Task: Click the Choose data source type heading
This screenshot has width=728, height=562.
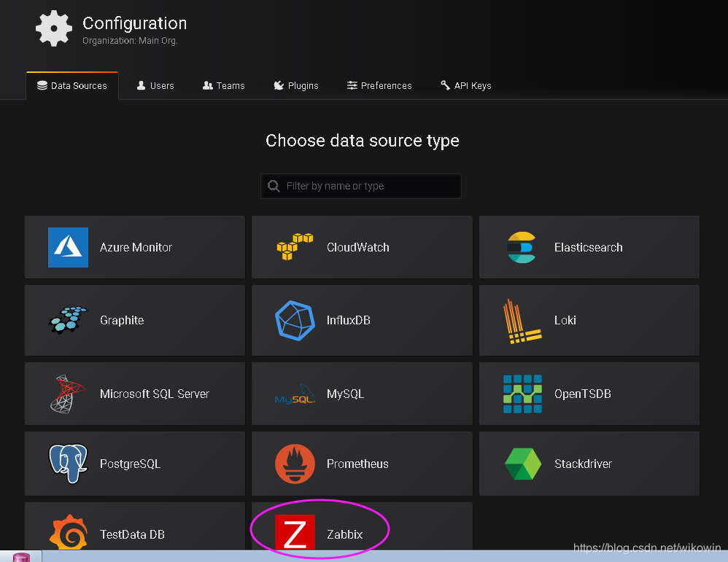Action: [362, 141]
